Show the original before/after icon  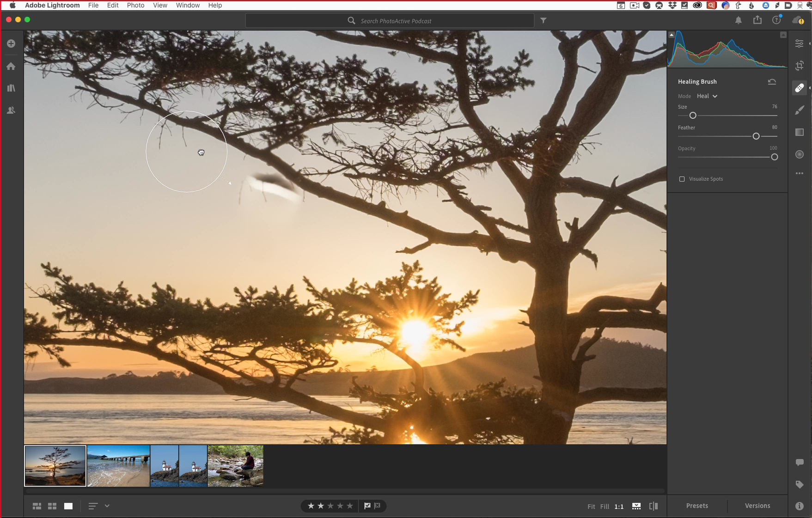click(653, 506)
